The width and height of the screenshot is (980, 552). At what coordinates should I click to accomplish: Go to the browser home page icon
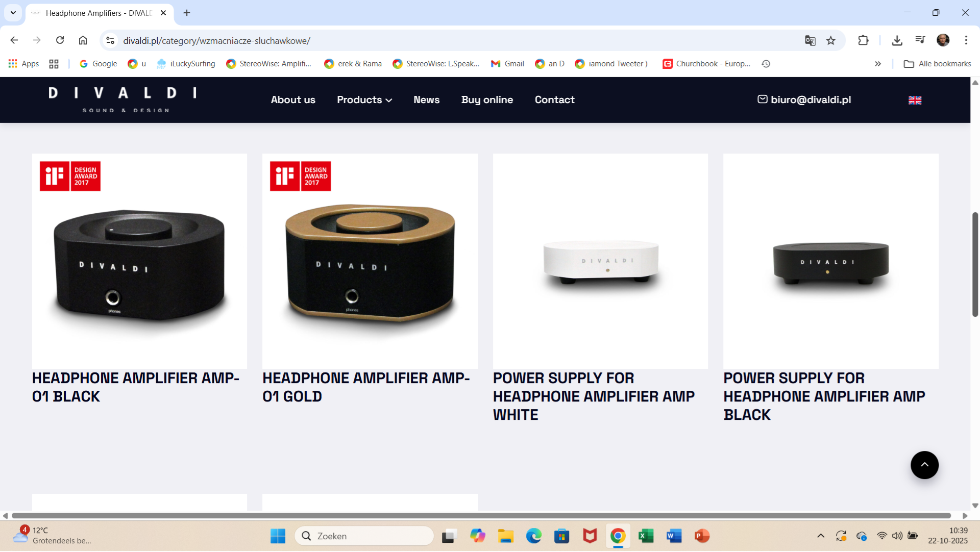(x=83, y=40)
